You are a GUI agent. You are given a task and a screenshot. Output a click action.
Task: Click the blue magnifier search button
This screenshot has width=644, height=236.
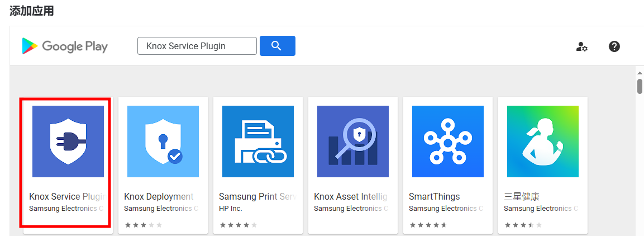tap(277, 46)
